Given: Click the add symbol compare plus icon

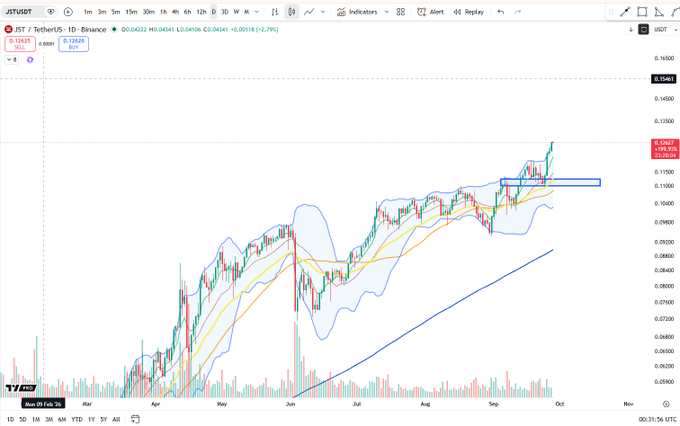Looking at the screenshot, I should 68,12.
